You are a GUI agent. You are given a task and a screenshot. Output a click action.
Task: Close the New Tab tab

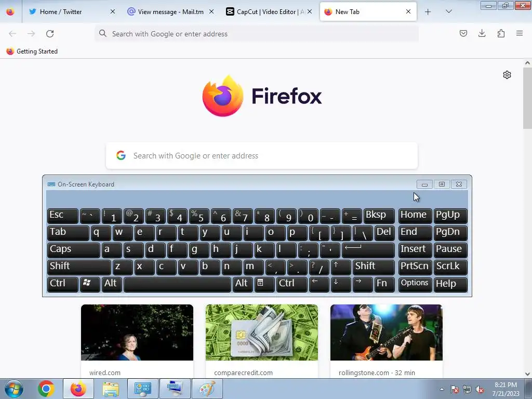(x=408, y=12)
